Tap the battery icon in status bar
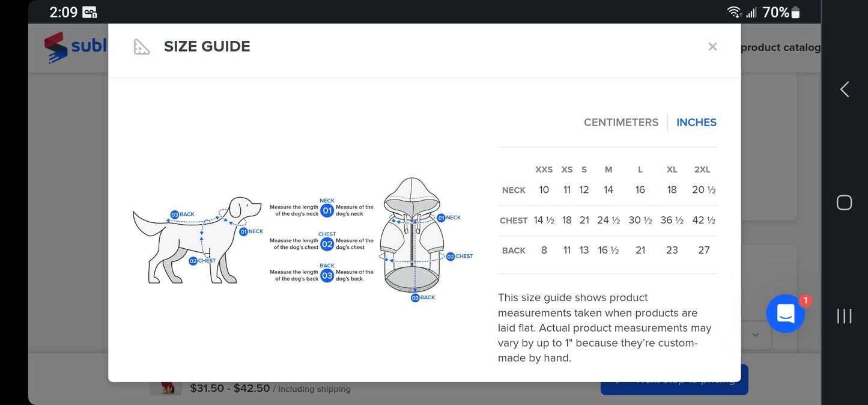This screenshot has width=868, height=405. tap(796, 12)
